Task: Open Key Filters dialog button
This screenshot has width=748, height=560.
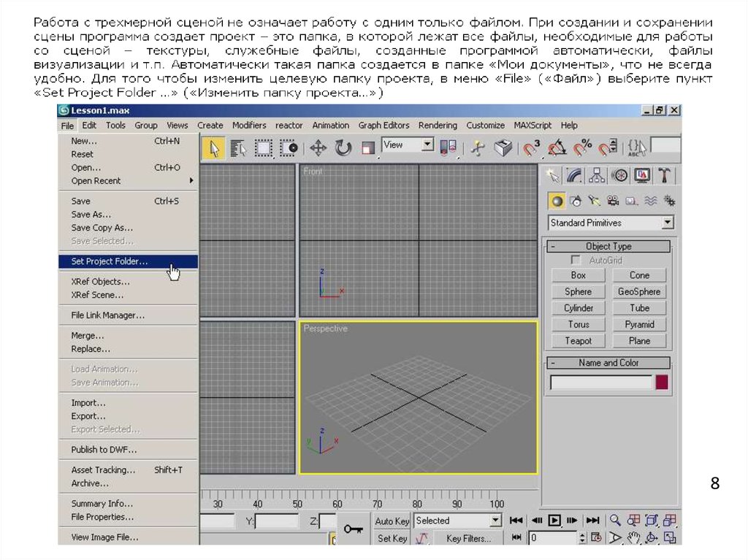Action: click(x=467, y=538)
